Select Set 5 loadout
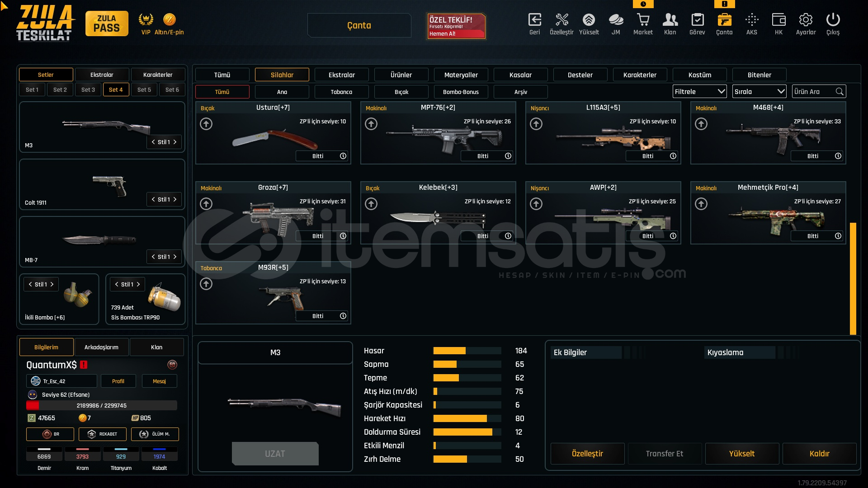Image resolution: width=868 pixels, height=488 pixels. coord(144,89)
